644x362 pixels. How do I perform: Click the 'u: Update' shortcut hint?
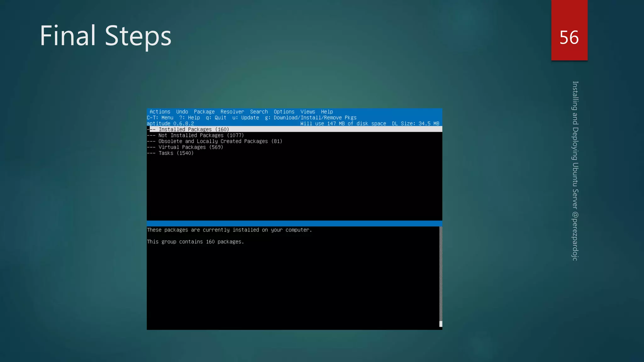pyautogui.click(x=246, y=118)
